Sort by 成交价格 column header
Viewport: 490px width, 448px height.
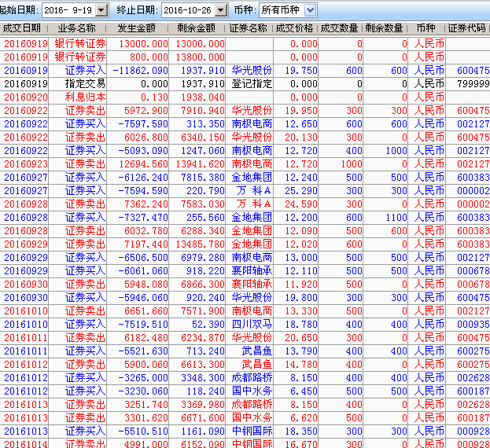click(x=294, y=28)
